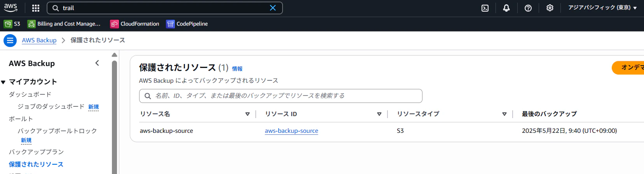Launch the CloudShell terminal icon

485,8
